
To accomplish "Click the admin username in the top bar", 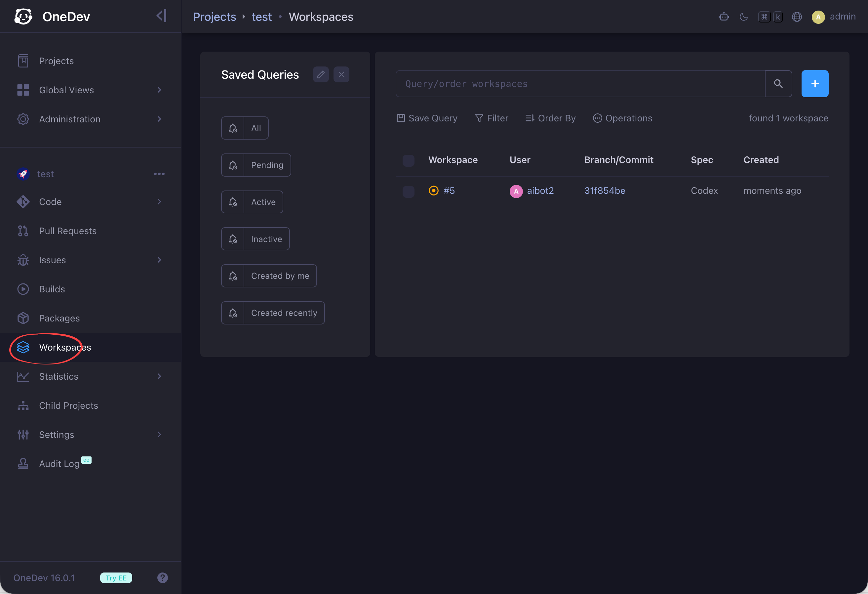I will 843,17.
